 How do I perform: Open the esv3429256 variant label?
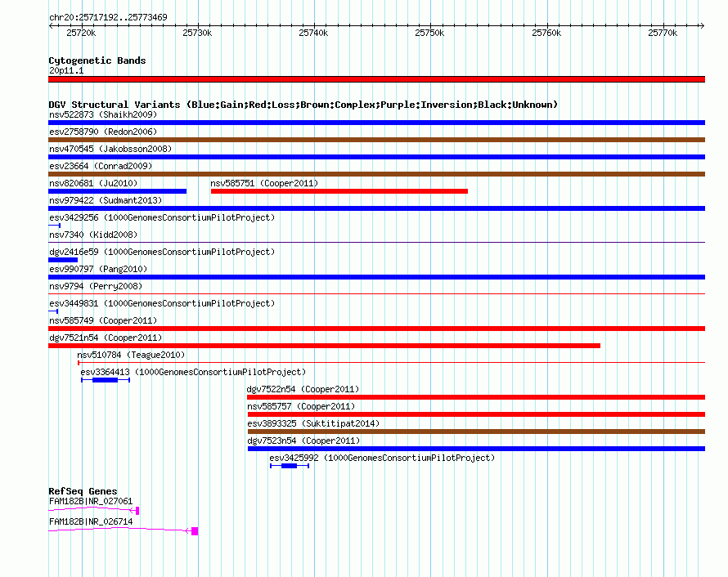(162, 217)
